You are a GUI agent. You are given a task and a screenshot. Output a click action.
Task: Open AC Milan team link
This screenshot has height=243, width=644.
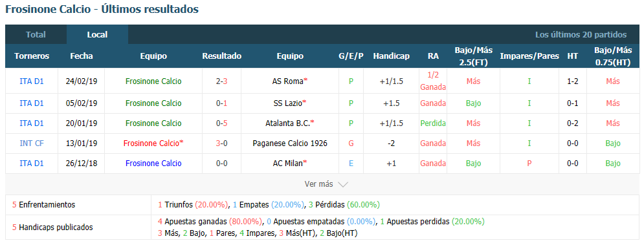pyautogui.click(x=289, y=163)
